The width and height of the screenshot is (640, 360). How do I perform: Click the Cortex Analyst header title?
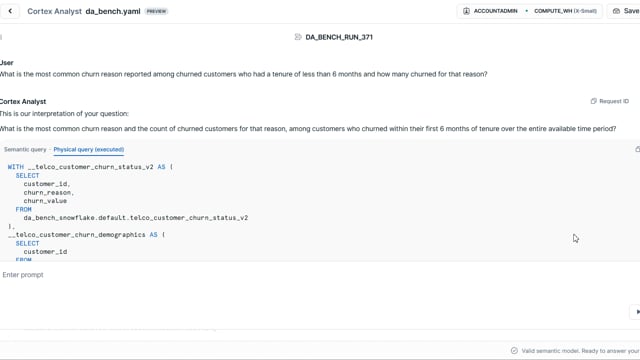click(54, 11)
